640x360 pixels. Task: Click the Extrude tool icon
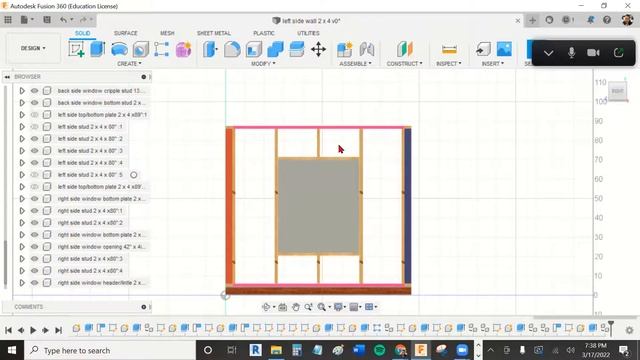98,49
